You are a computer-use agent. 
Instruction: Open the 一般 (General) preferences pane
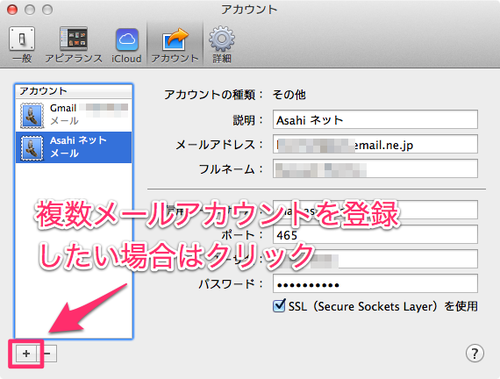coord(22,45)
